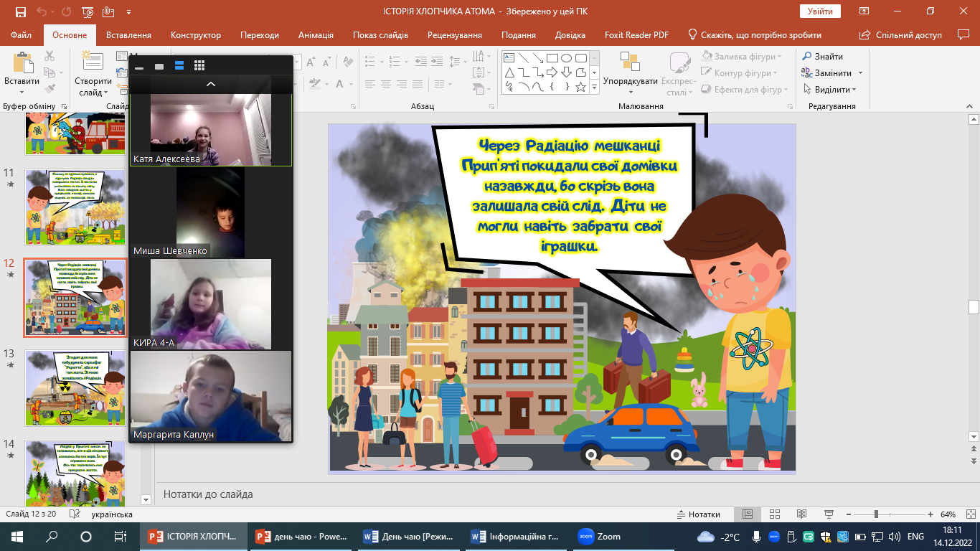The width and height of the screenshot is (980, 551).
Task: Select the 5-point star shape
Action: [x=580, y=87]
